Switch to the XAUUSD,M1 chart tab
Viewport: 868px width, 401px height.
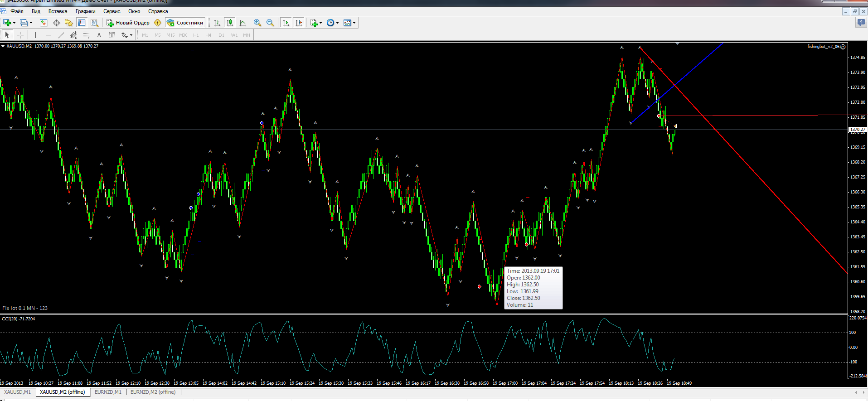(17, 392)
